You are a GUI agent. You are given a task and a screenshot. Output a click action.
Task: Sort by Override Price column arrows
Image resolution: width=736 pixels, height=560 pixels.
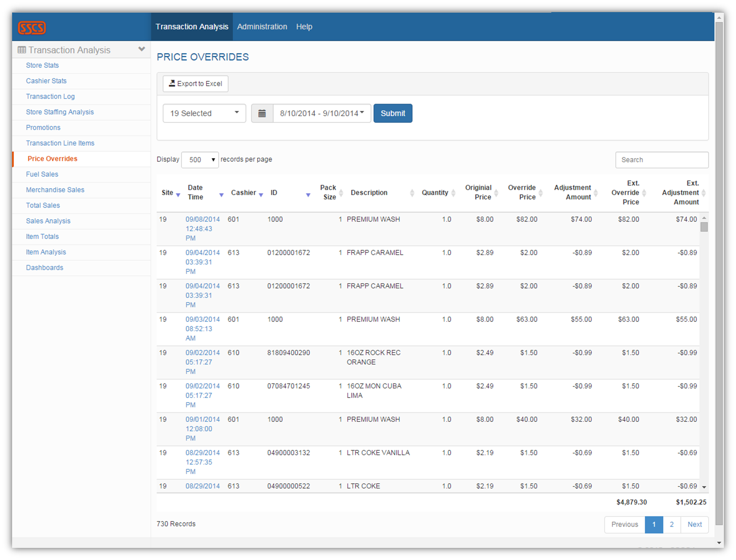coord(541,193)
